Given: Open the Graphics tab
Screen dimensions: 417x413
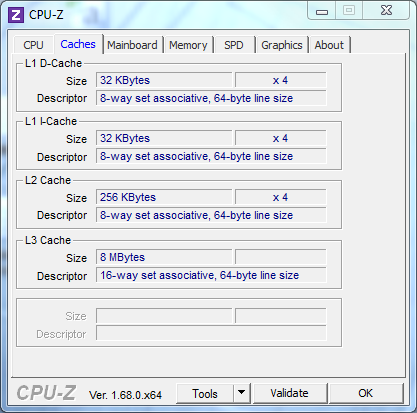Looking at the screenshot, I should 282,45.
